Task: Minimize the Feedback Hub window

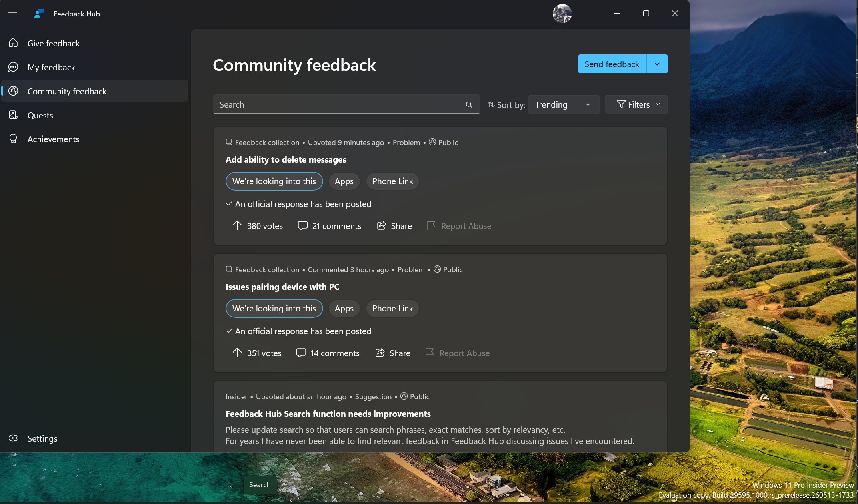Action: [617, 14]
